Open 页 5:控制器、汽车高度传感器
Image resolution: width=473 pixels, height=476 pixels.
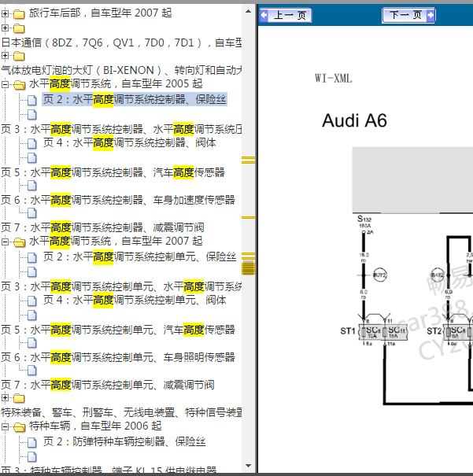113,172
